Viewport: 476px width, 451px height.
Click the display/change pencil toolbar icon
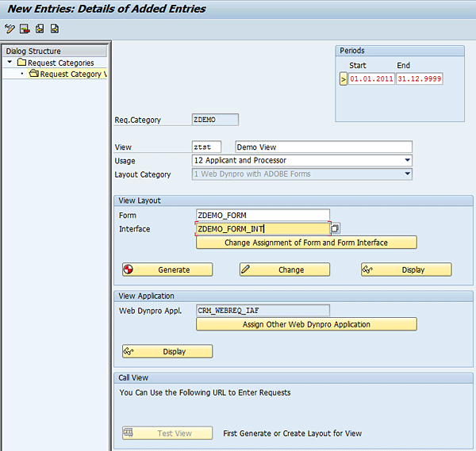tap(10, 29)
